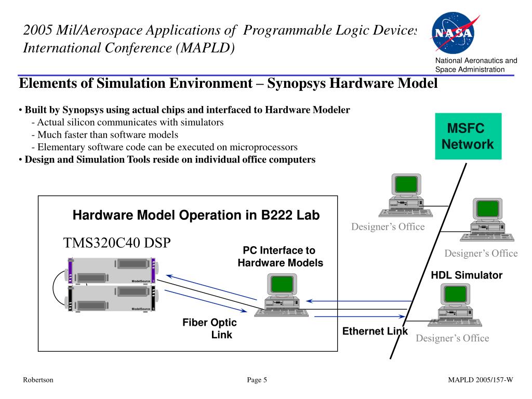Click the NASA logo
The image size is (532, 399).
[x=455, y=33]
